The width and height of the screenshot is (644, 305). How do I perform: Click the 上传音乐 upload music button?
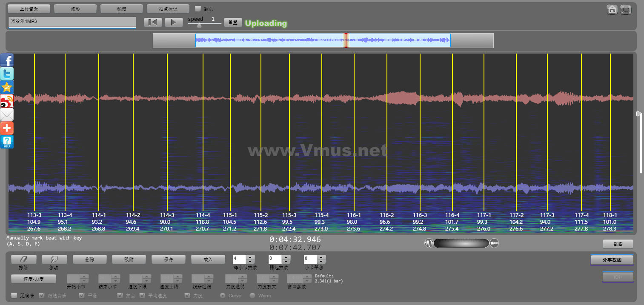pos(29,9)
